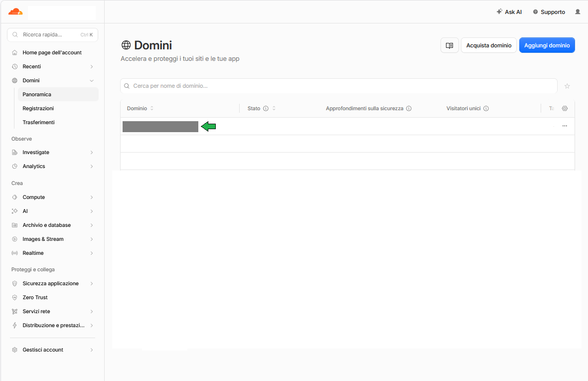
Task: Click the Sicurezza applicazione shield icon
Action: tap(14, 283)
